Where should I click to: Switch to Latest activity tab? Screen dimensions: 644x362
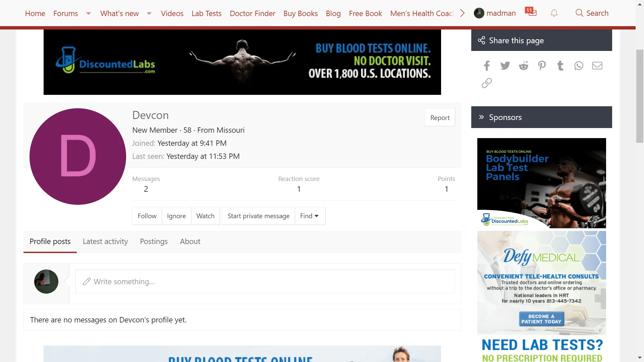105,241
